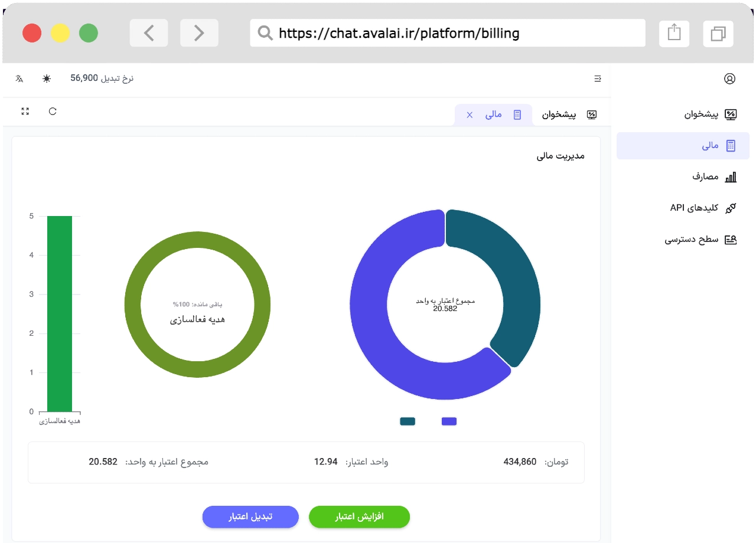Select مالی in the sidebar menu
Screen dimensions: 756x543
click(x=683, y=146)
